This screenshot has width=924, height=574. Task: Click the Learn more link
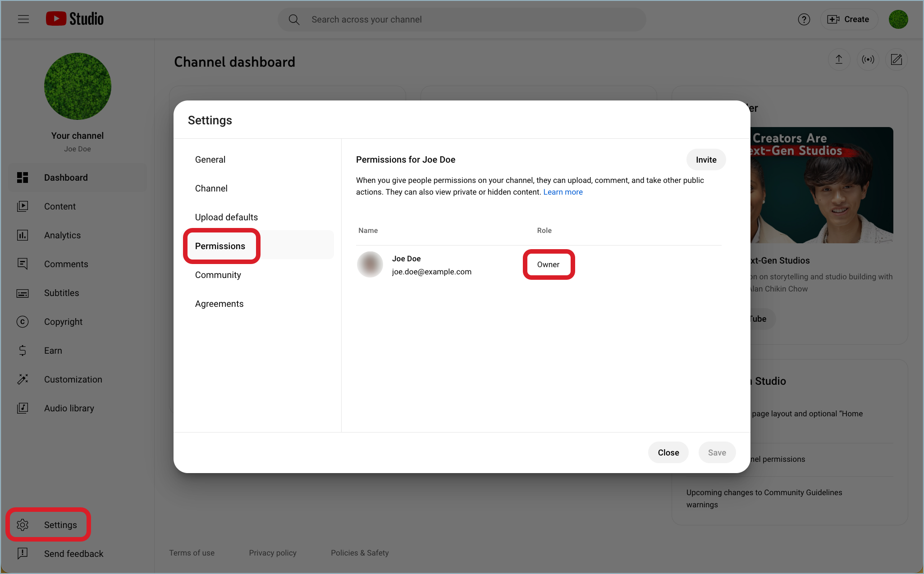click(562, 192)
